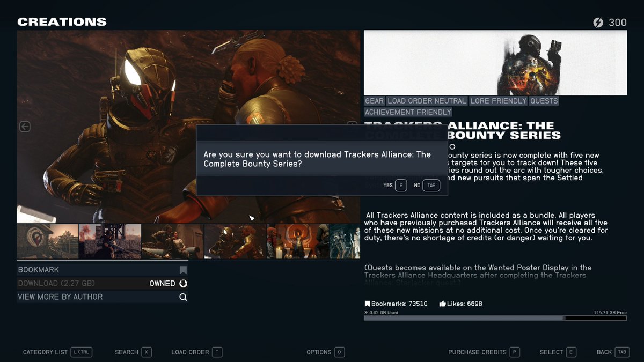Open the armored suits thumbnail
The height and width of the screenshot is (362, 644).
click(345, 241)
